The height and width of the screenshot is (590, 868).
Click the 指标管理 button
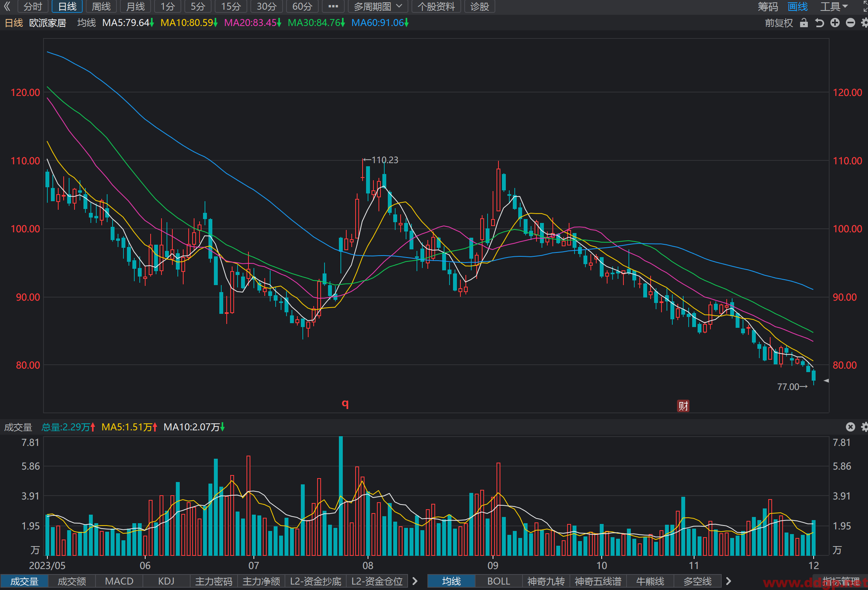point(841,581)
